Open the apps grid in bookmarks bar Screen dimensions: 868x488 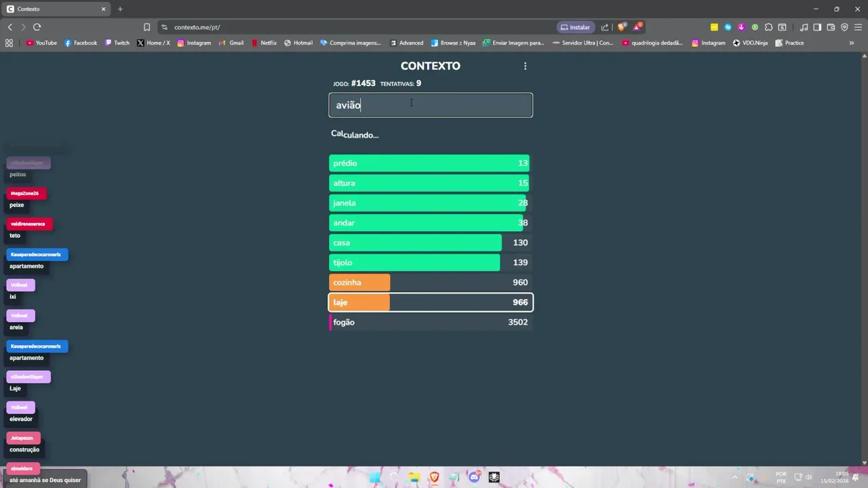9,43
